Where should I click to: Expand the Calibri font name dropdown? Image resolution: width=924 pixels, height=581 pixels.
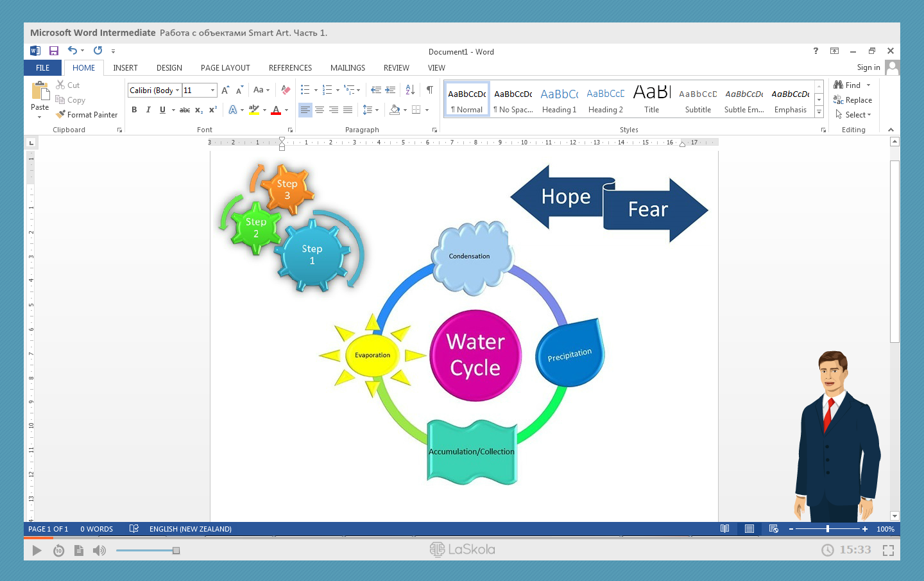pyautogui.click(x=177, y=91)
